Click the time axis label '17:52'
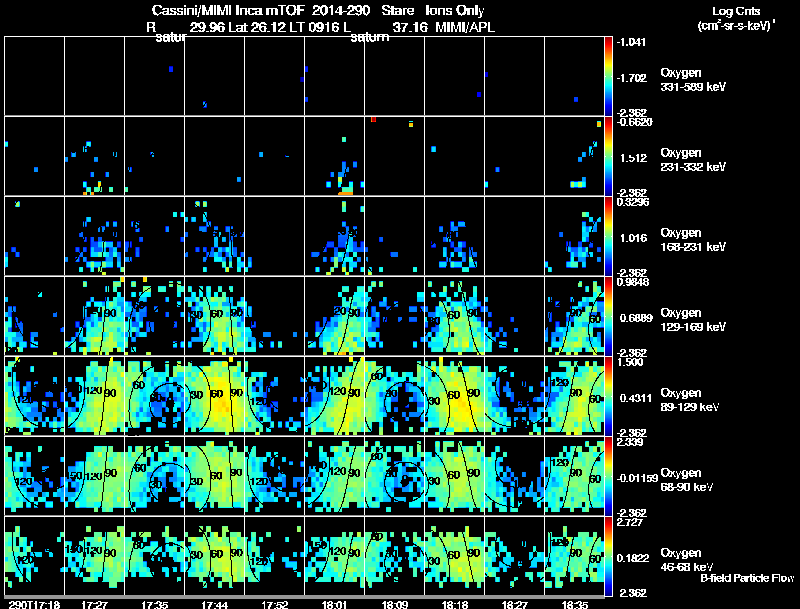The image size is (800, 609). click(274, 604)
